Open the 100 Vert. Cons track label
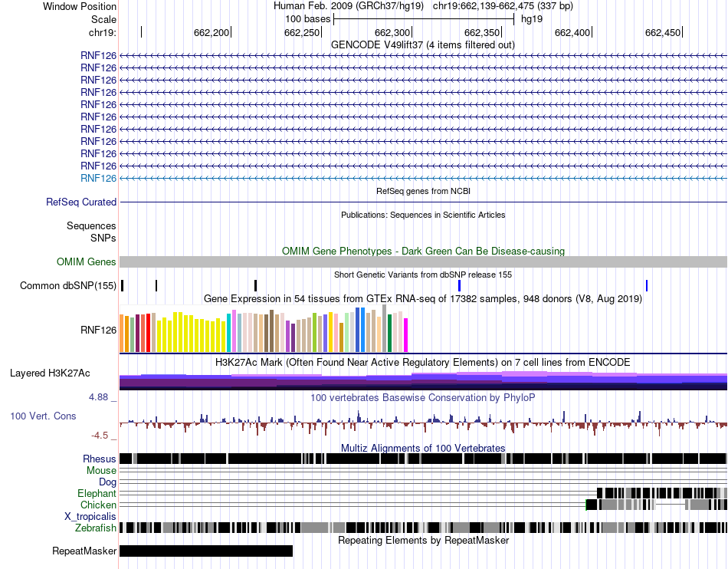Image resolution: width=728 pixels, height=569 pixels. [43, 416]
